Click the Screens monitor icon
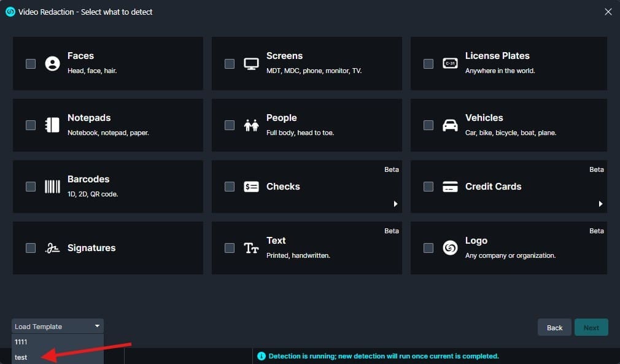The width and height of the screenshot is (620, 364). click(251, 64)
